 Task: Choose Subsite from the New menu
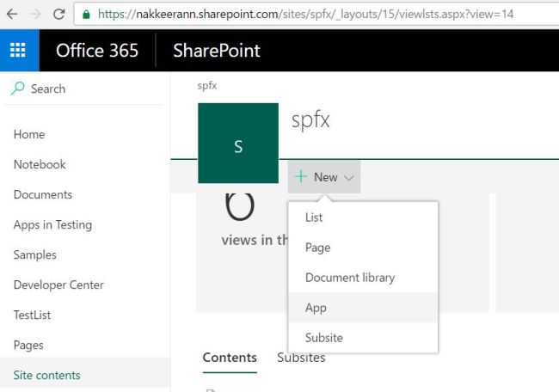324,338
